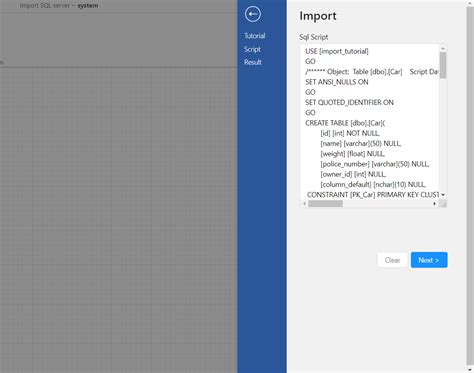Click the back arrow circle icon
Viewport: 474px width, 373px height.
[x=253, y=14]
